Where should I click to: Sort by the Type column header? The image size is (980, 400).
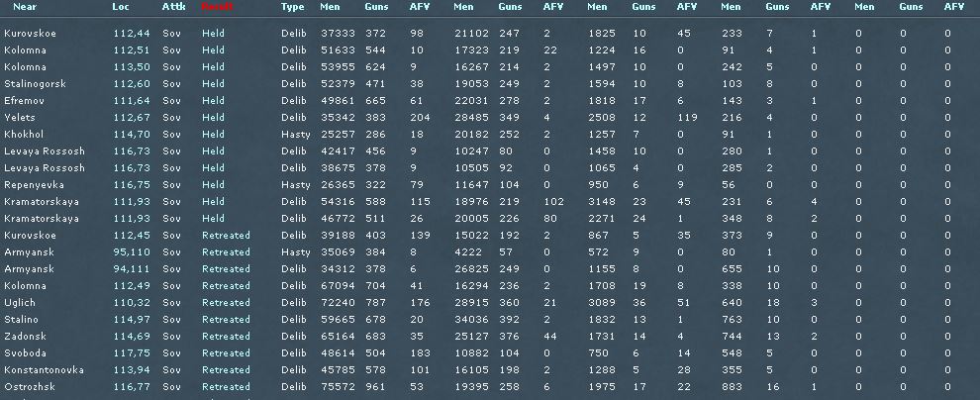[292, 7]
